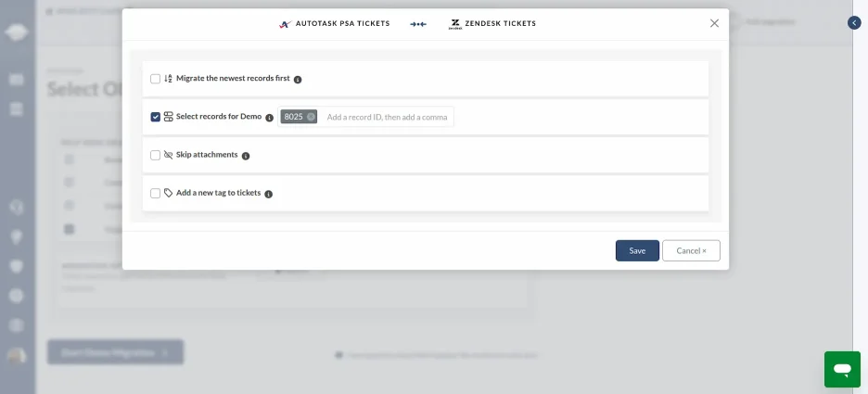Enable the Skip attachments checkbox
This screenshot has width=868, height=394.
pos(155,155)
